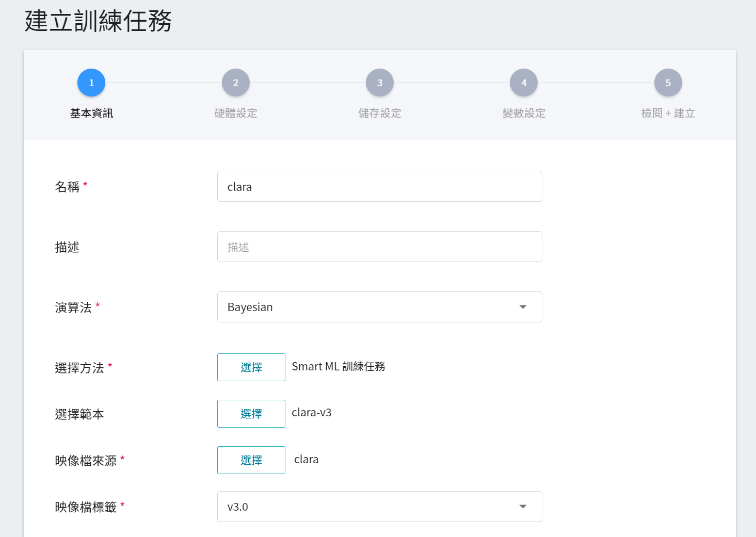This screenshot has width=756, height=537.
Task: Click the 硬體設定 step label
Action: (x=235, y=113)
